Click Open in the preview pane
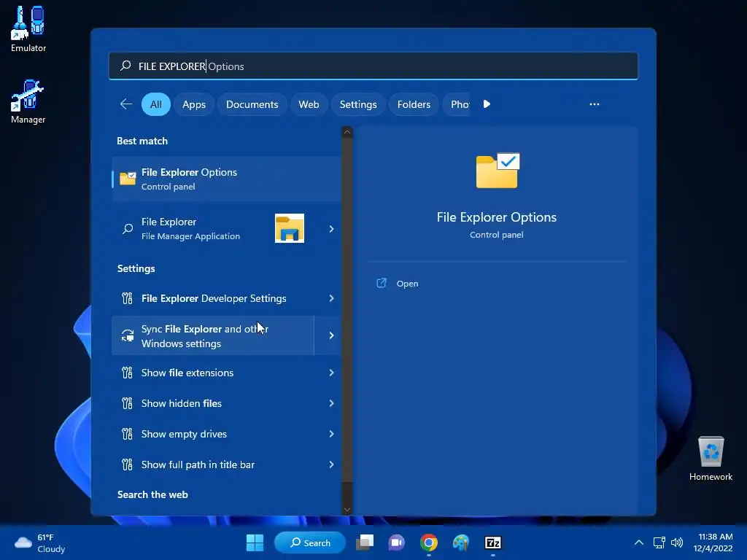This screenshot has height=560, width=747. (407, 284)
